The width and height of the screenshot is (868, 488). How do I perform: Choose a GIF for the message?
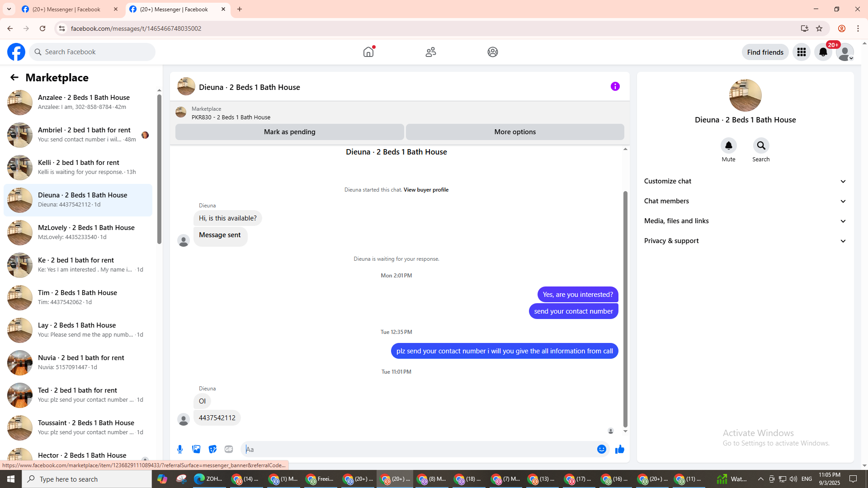coord(229,449)
